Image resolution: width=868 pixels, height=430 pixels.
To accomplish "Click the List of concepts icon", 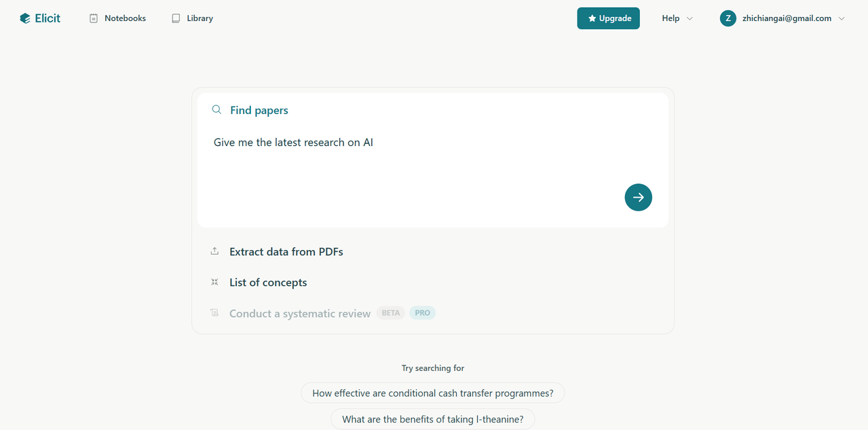I will click(214, 282).
